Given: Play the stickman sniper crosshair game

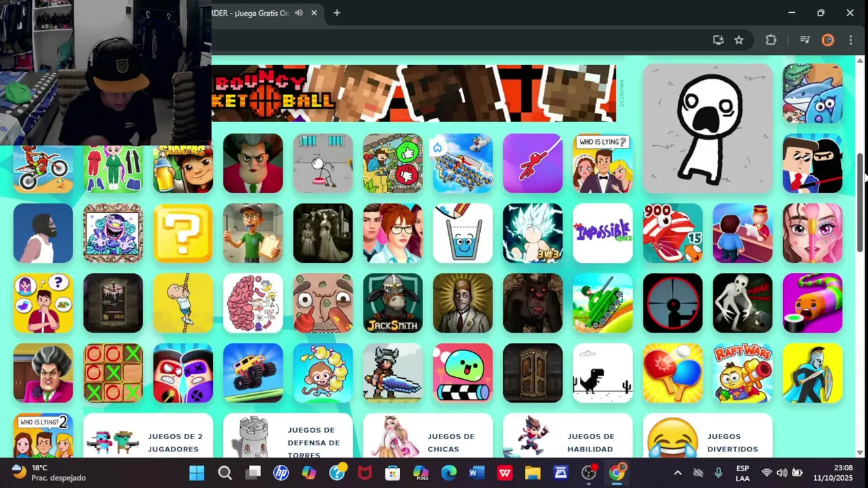Looking at the screenshot, I should 673,303.
